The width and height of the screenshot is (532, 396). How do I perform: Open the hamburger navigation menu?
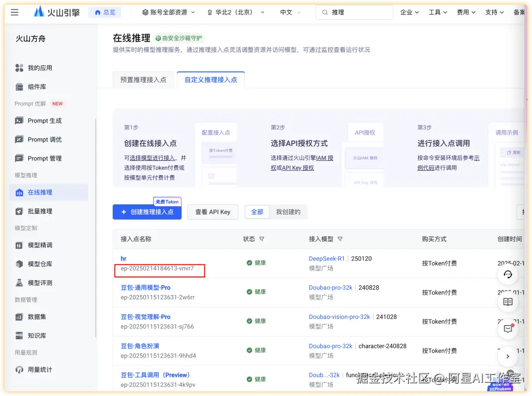click(x=15, y=12)
